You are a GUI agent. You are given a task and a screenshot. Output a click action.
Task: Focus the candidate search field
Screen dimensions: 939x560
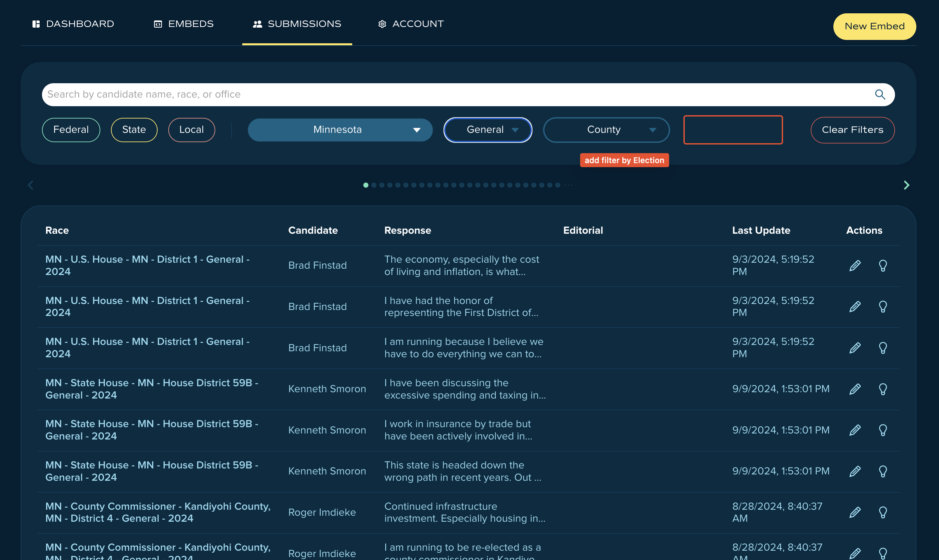[468, 94]
